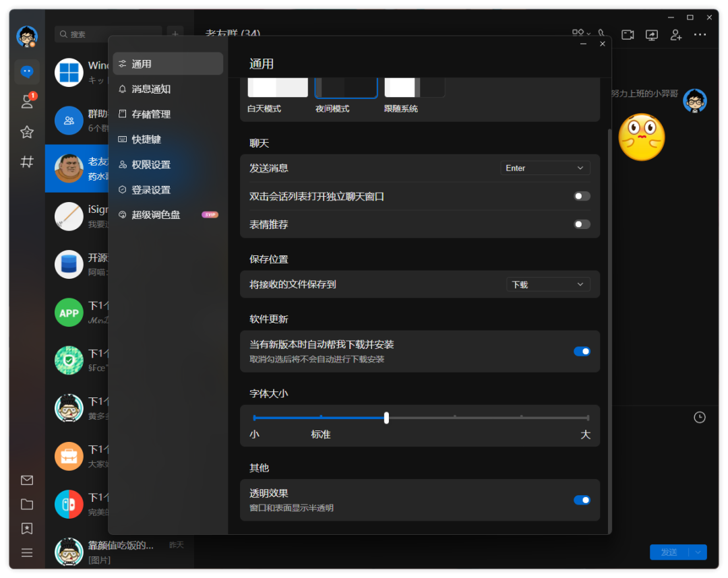This screenshot has height=578, width=728.
Task: Open the green shield avatar conversation
Action: 69,360
